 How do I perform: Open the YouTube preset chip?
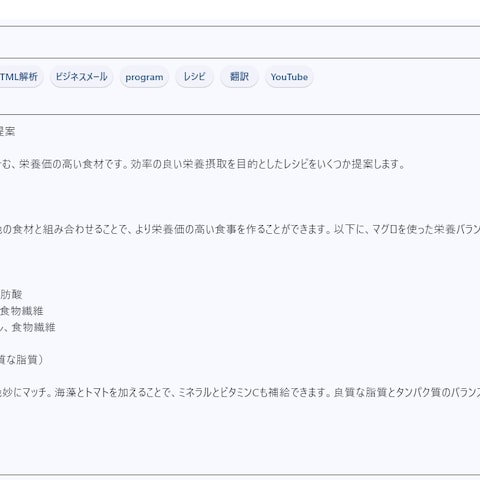click(289, 77)
